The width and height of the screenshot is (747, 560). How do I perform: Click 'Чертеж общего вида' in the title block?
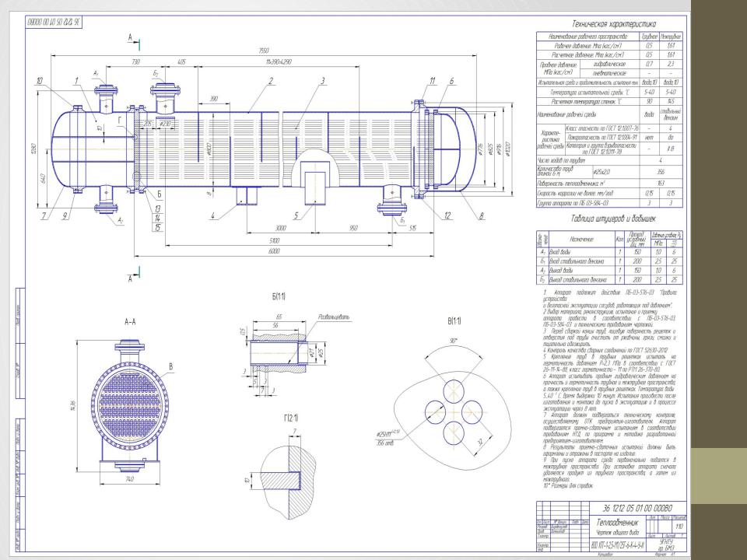coord(616,532)
